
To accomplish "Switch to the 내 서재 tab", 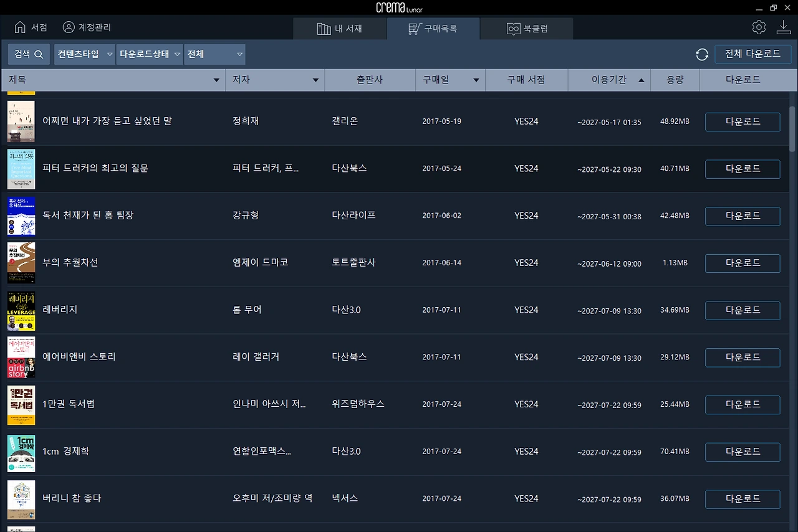I will coord(340,29).
